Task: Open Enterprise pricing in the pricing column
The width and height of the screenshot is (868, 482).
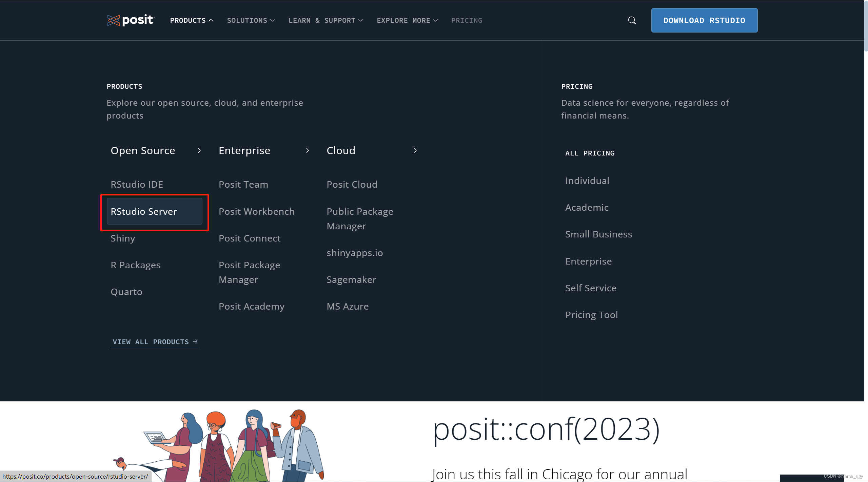Action: [x=588, y=261]
